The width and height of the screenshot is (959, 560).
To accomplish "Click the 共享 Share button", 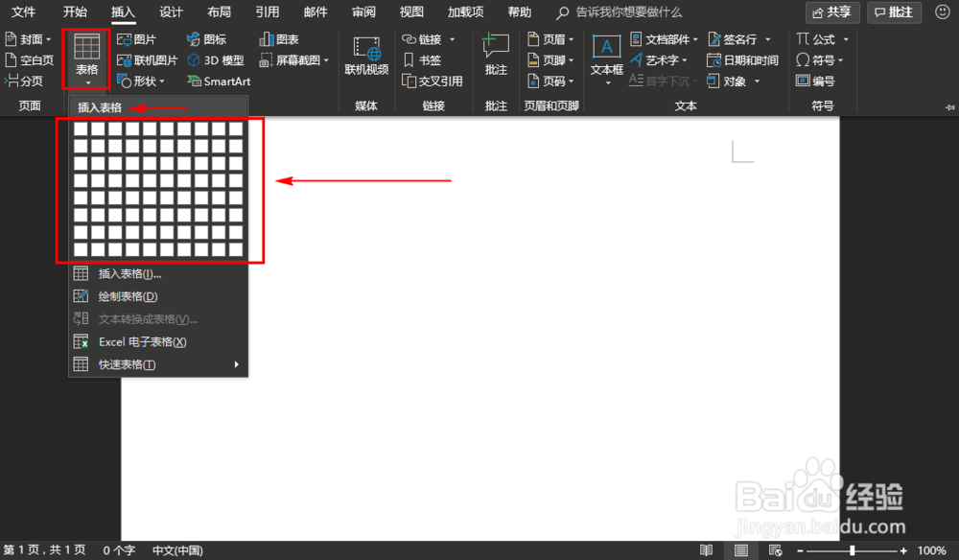I will tap(832, 12).
